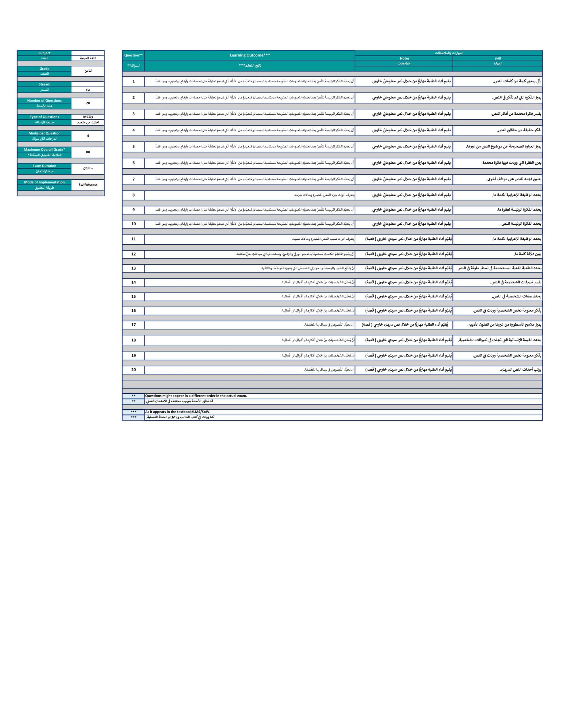
Task: Select question number 15 cell in table
Action: [134, 296]
